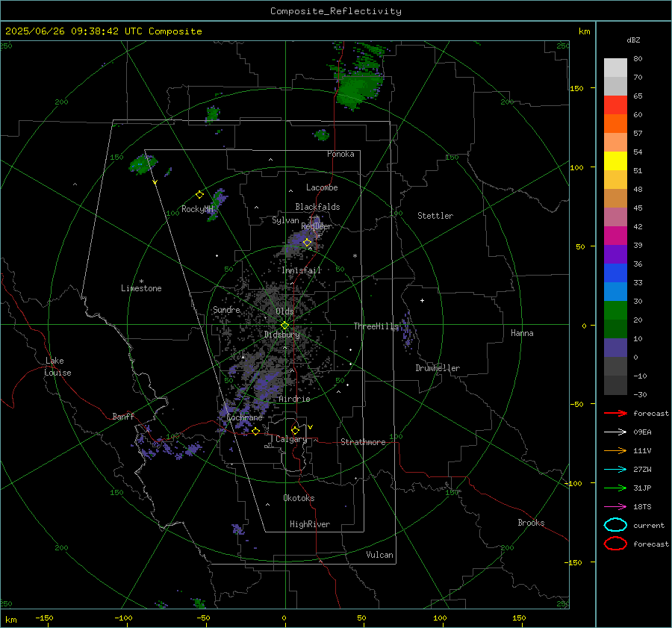Click the yellow diamond marker below Cochrane
This screenshot has height=628, width=672.
pos(255,432)
